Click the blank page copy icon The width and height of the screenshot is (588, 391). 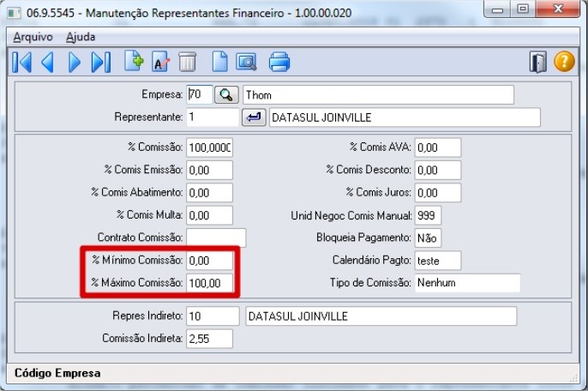[x=219, y=62]
